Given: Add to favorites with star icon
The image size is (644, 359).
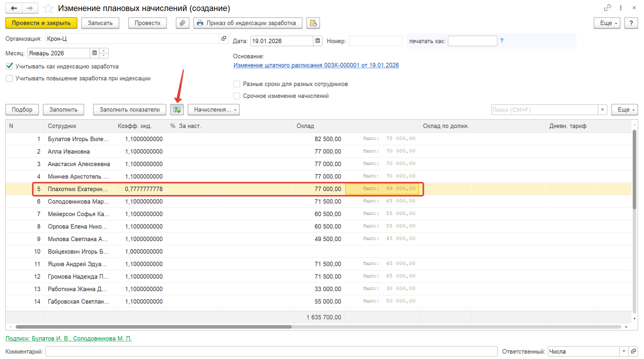Looking at the screenshot, I should tap(48, 8).
